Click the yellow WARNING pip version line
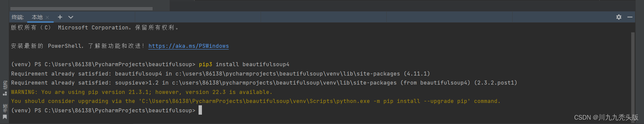The image size is (644, 124). [x=142, y=92]
